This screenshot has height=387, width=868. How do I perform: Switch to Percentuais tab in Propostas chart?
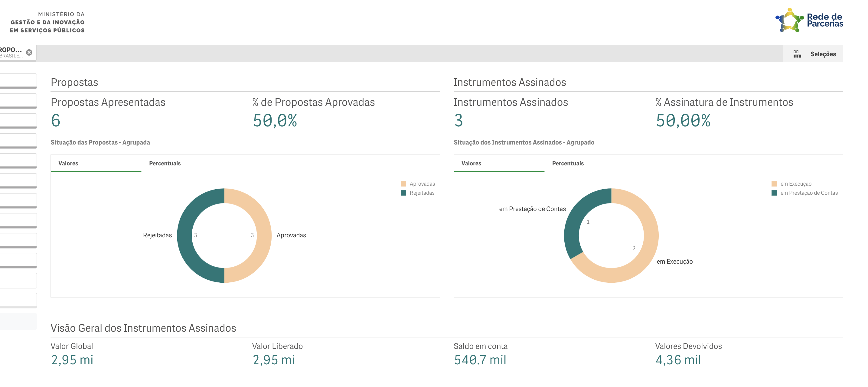tap(165, 163)
